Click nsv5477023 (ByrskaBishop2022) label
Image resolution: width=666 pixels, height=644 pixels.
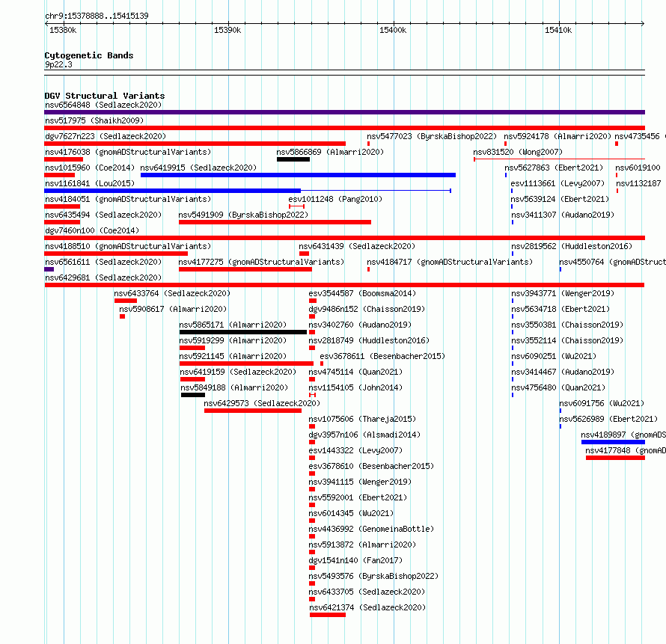coord(432,136)
